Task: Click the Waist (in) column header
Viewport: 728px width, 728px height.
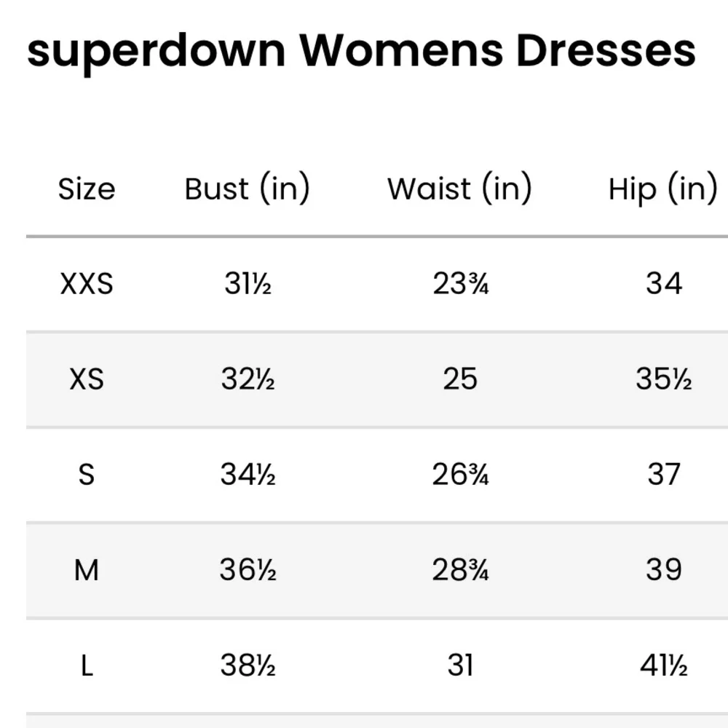Action: coord(459,189)
